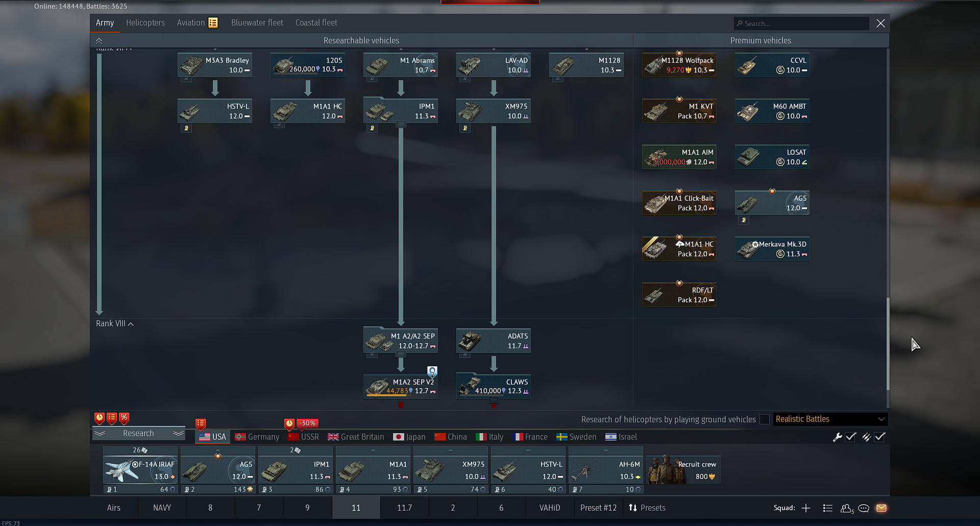Toggle the auto-repair wrench checkbox
The image size is (980, 526).
851,437
